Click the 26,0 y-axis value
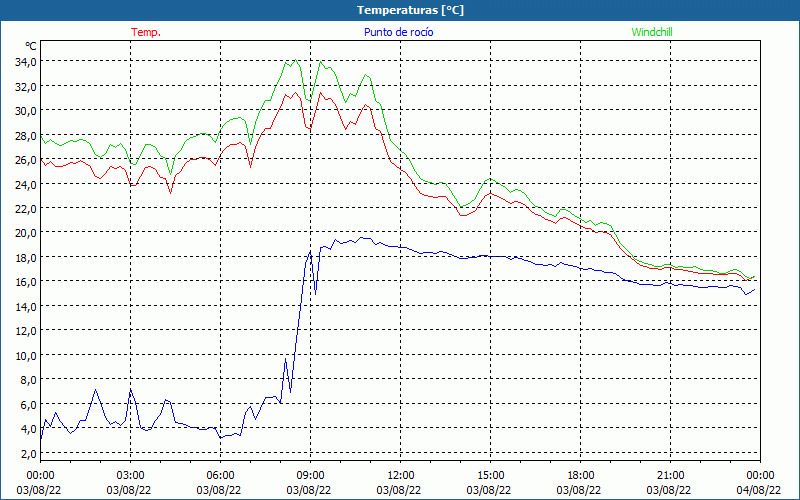800x500 pixels. [x=26, y=160]
